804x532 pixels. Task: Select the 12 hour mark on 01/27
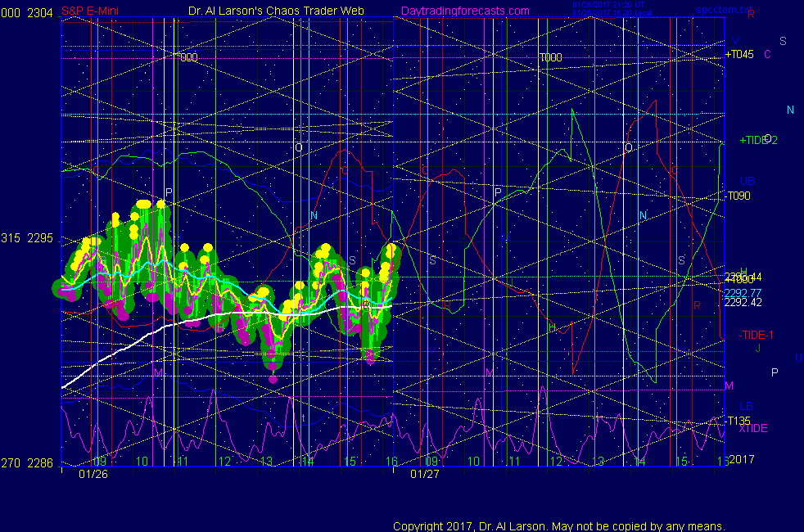tap(557, 462)
